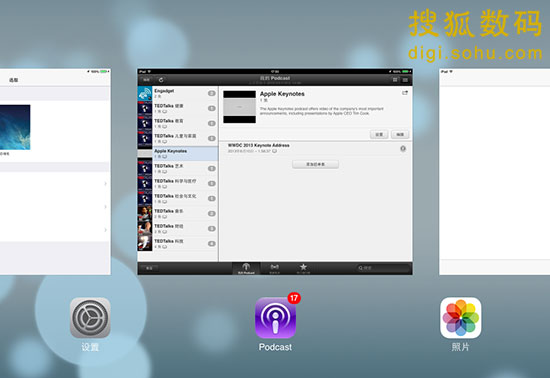Tap 选取 title in Settings card header
This screenshot has width=550, height=378.
click(14, 80)
